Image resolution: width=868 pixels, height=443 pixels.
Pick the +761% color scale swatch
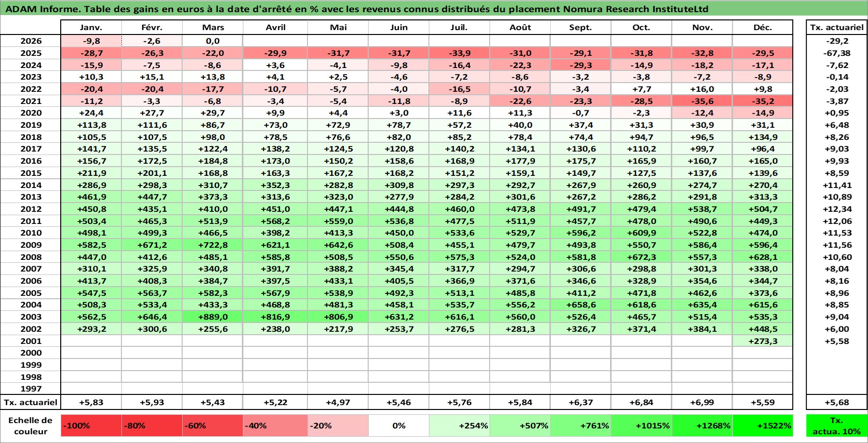(x=581, y=426)
